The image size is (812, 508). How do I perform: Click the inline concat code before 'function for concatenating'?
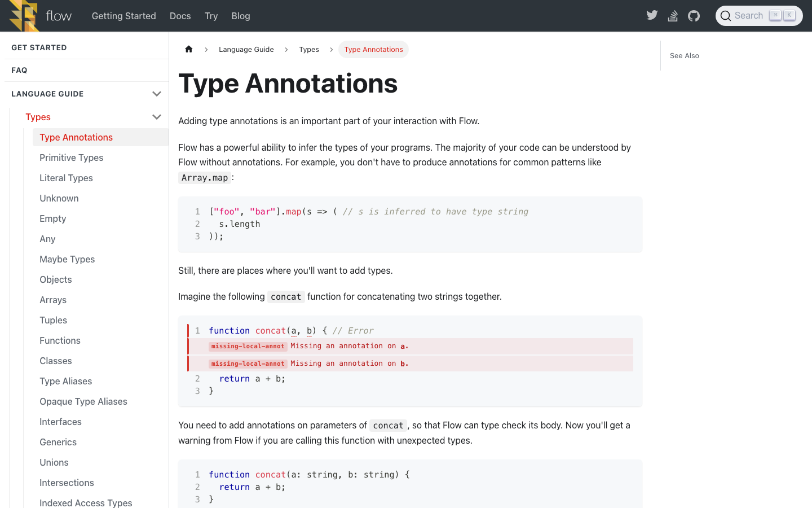286,297
